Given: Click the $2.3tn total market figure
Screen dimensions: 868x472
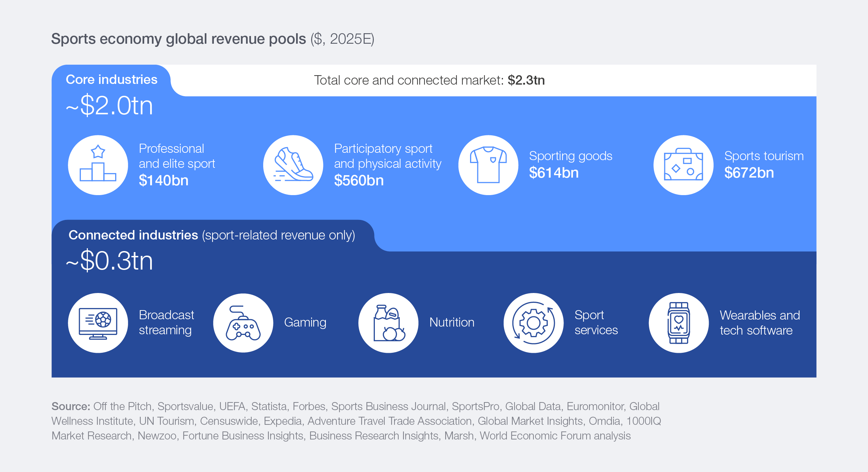Looking at the screenshot, I should tap(526, 80).
